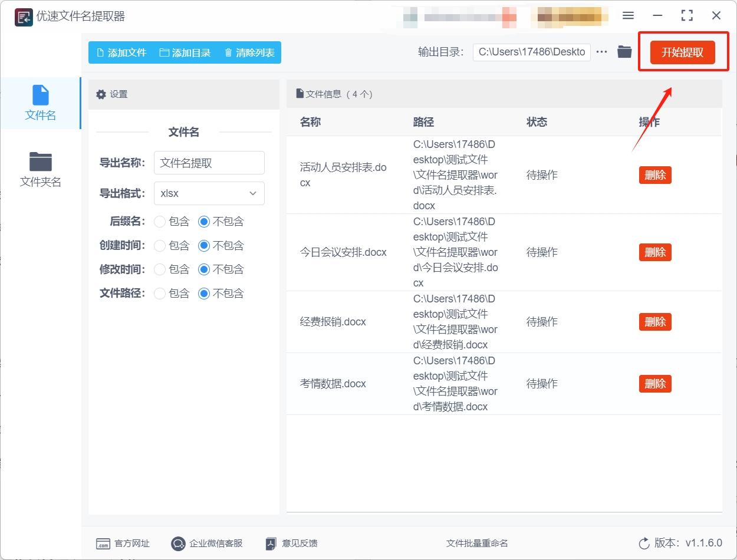Image resolution: width=737 pixels, height=560 pixels.
Task: Select the 活动人员安排表.docx file name
Action: click(343, 175)
